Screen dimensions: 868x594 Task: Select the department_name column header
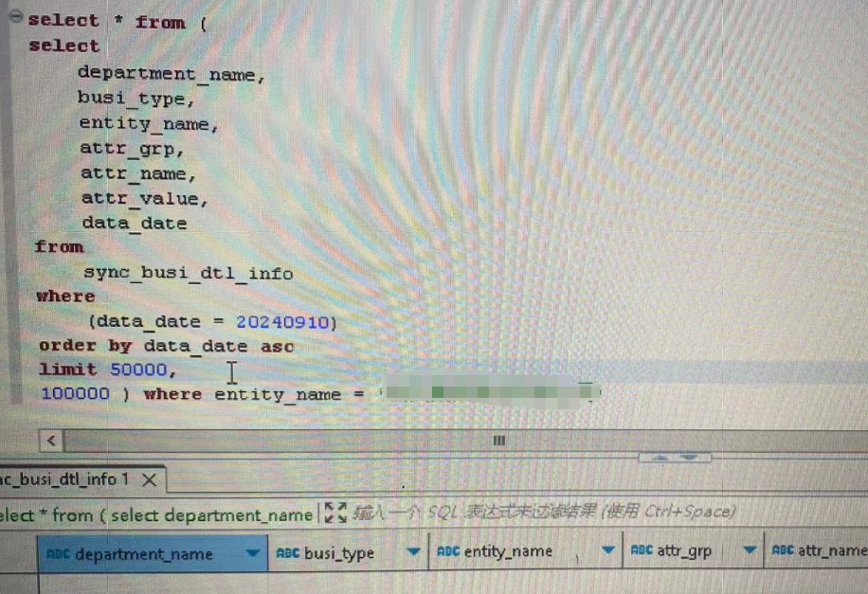153,553
